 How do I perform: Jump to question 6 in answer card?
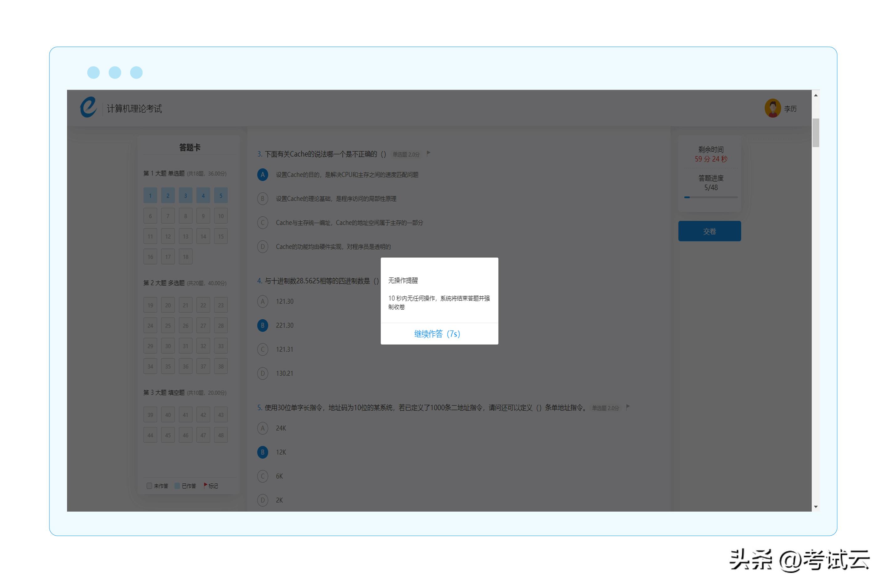point(150,216)
